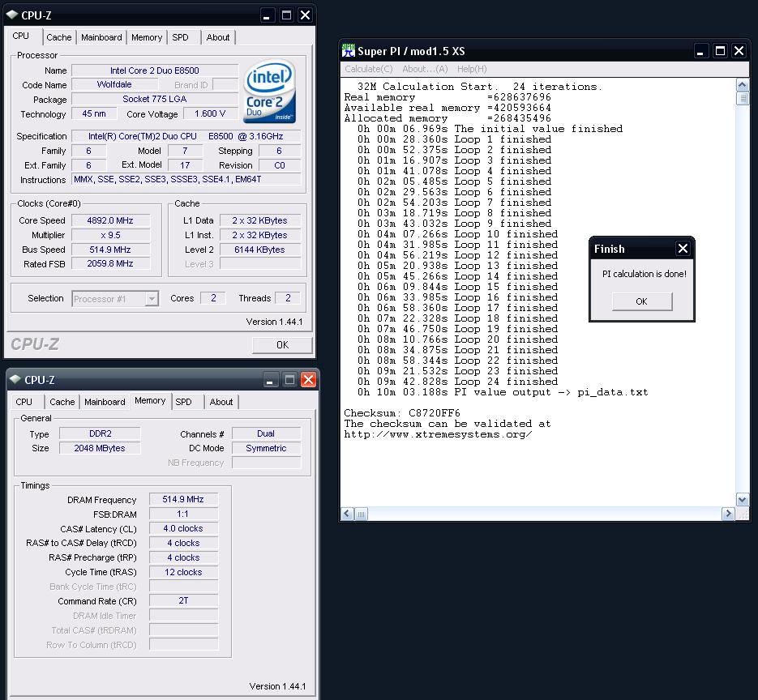Open About tab in top CPU-Z window

[218, 37]
